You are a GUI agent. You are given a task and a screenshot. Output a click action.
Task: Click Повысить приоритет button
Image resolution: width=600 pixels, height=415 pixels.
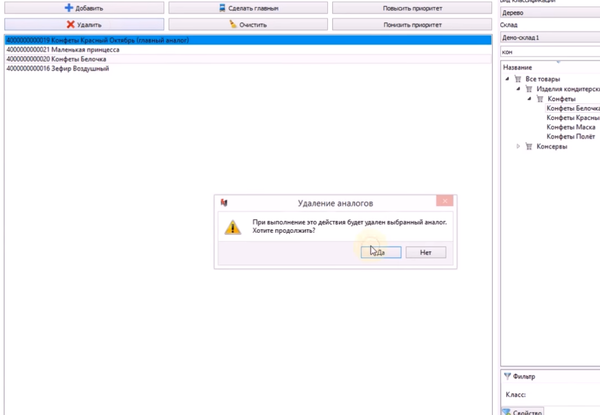pyautogui.click(x=412, y=8)
